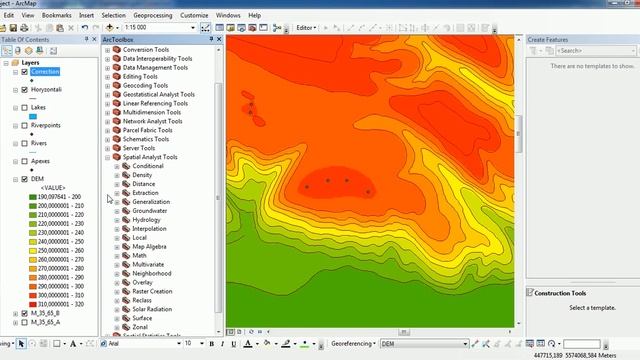
Task: Click the blue Lakes layer symbol
Action: pos(33,117)
